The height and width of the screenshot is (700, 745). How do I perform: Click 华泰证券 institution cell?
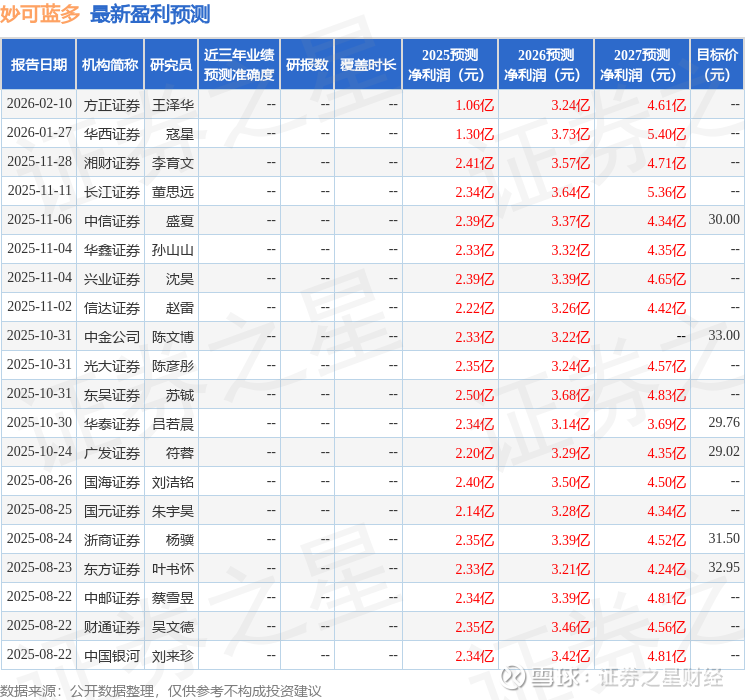point(112,424)
